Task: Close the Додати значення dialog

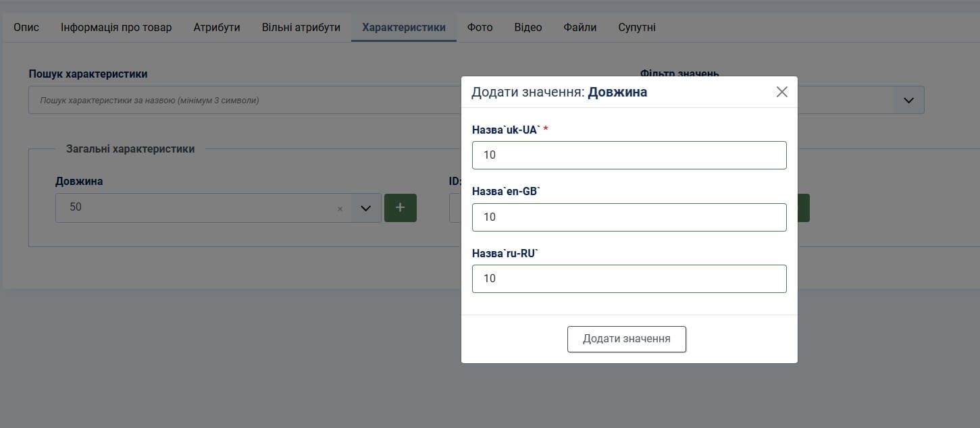Action: coord(781,92)
